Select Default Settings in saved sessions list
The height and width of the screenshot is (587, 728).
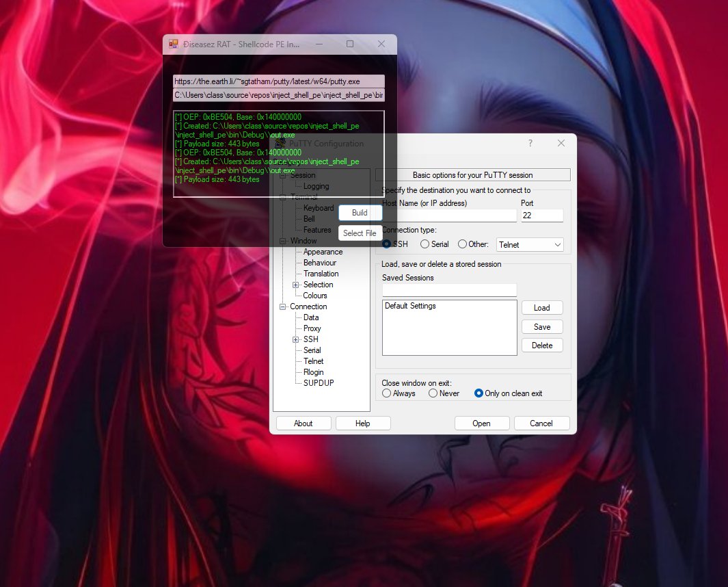point(410,306)
